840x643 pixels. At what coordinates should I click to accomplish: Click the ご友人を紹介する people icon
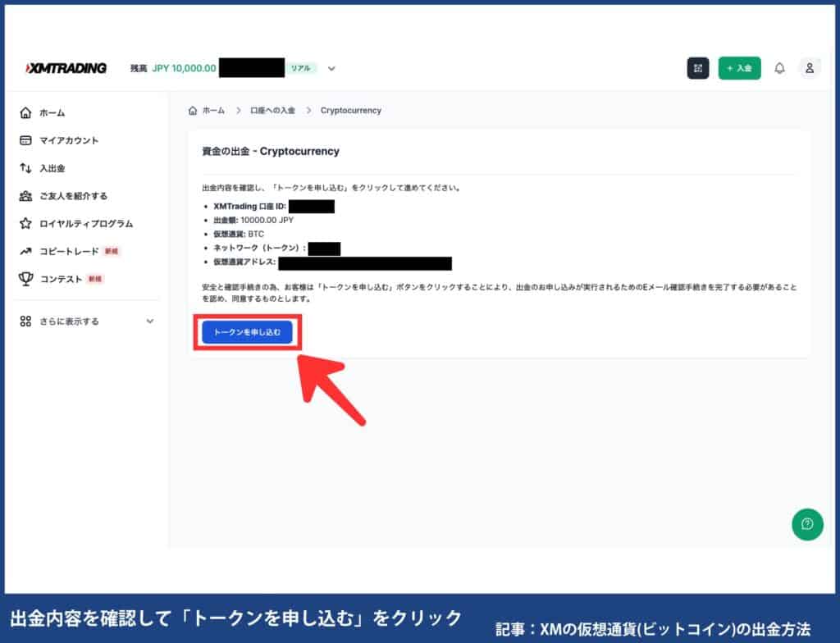click(25, 196)
